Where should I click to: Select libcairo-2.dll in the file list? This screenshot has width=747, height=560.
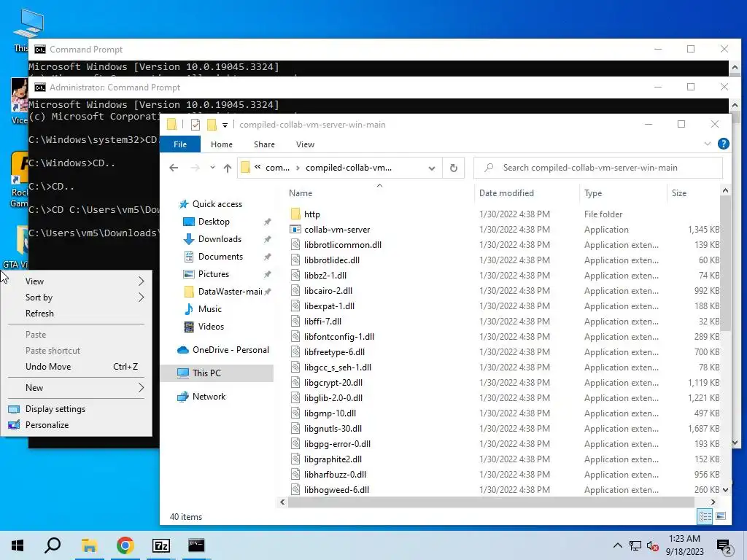(328, 291)
